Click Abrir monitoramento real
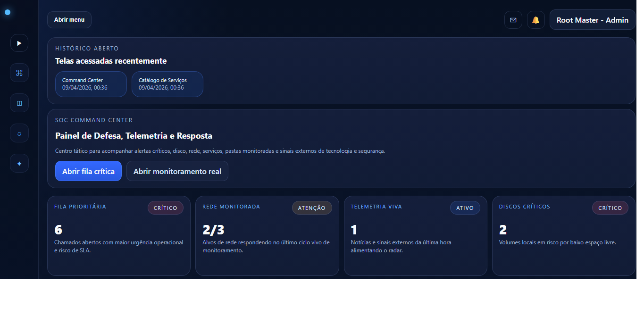Viewport: 644px width, 324px height. coord(177,171)
